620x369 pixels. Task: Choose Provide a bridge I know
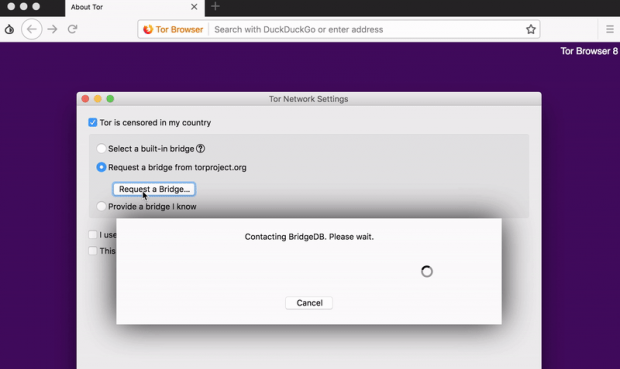pos(101,206)
